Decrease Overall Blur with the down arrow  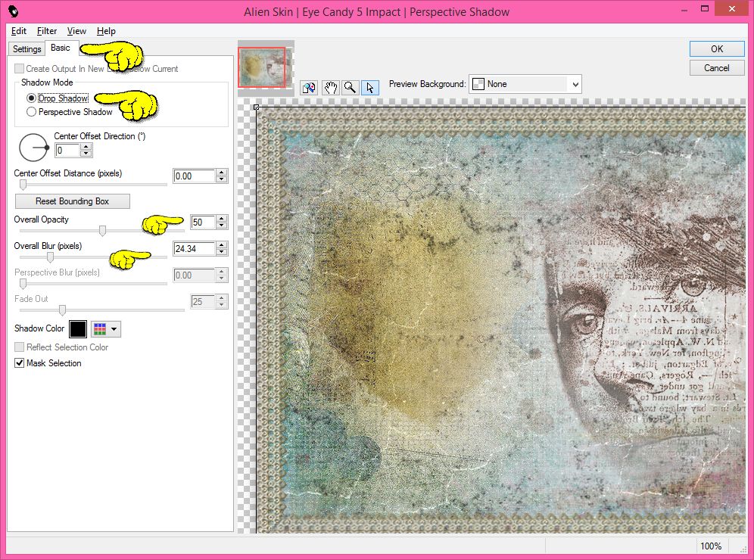(222, 252)
